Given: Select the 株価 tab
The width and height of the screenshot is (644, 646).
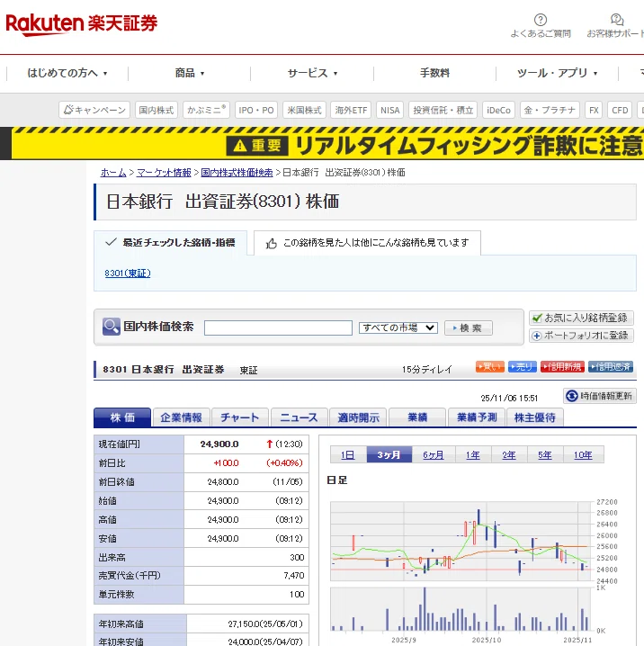Looking at the screenshot, I should pos(122,417).
